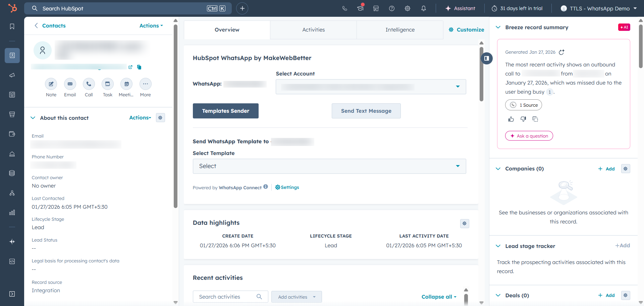Regenerate the Breeze record summary
The image size is (644, 306).
click(561, 52)
